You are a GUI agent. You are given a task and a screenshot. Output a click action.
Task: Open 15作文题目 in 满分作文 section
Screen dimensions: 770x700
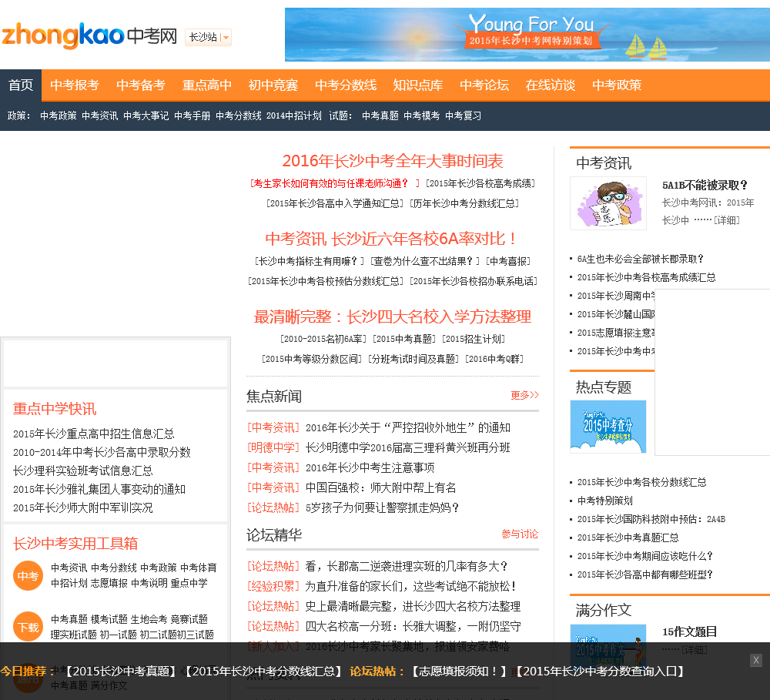pyautogui.click(x=689, y=631)
